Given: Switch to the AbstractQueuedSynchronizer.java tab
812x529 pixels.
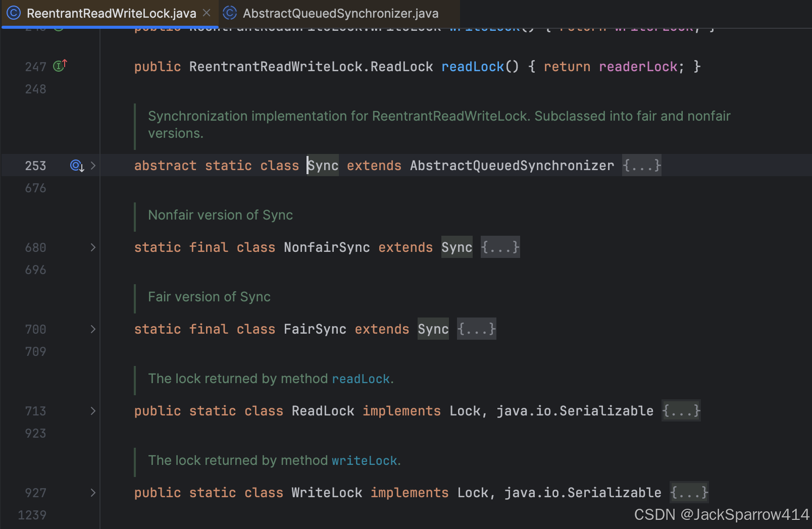Looking at the screenshot, I should click(332, 13).
